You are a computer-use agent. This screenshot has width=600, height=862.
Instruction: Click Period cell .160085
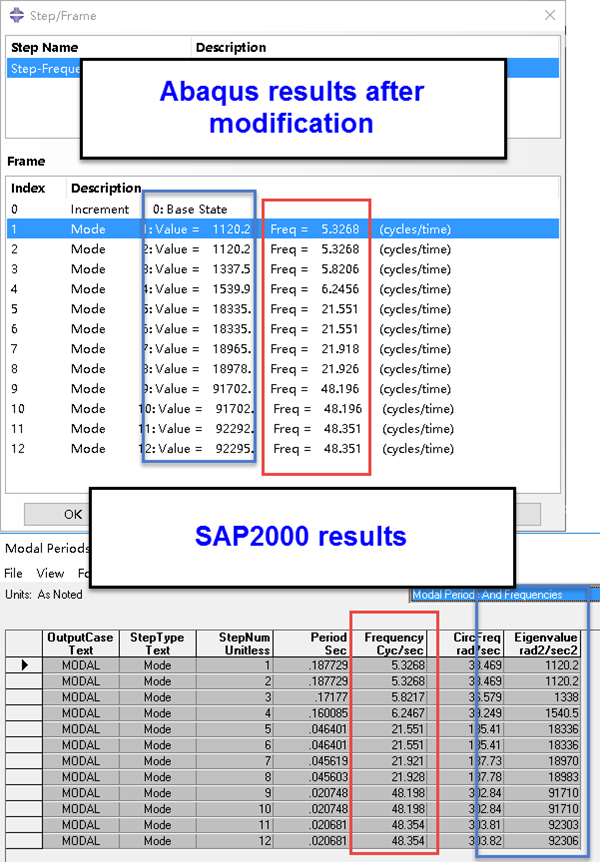pos(311,713)
